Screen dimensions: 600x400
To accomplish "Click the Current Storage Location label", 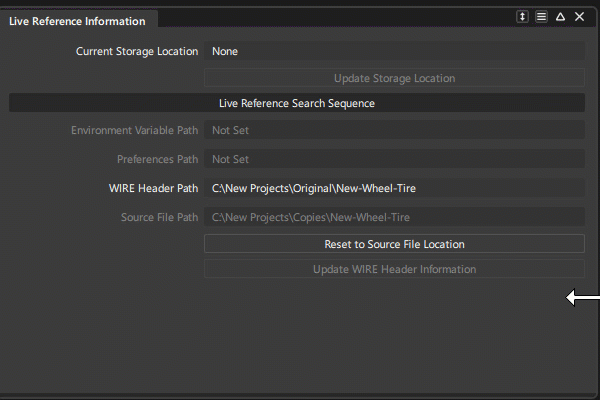I will tap(137, 51).
